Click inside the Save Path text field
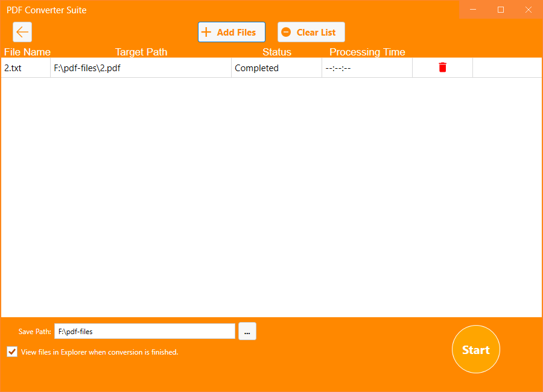Image resolution: width=543 pixels, height=392 pixels. point(145,330)
